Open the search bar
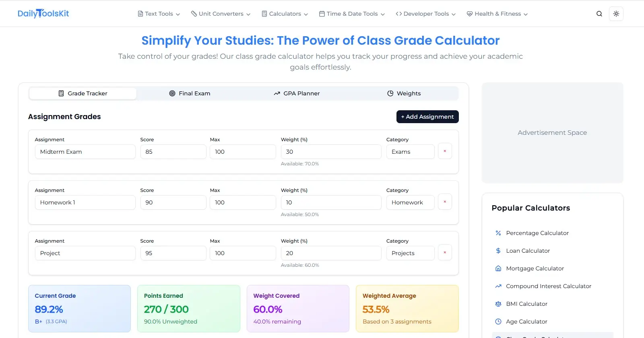The height and width of the screenshot is (338, 644). 599,13
